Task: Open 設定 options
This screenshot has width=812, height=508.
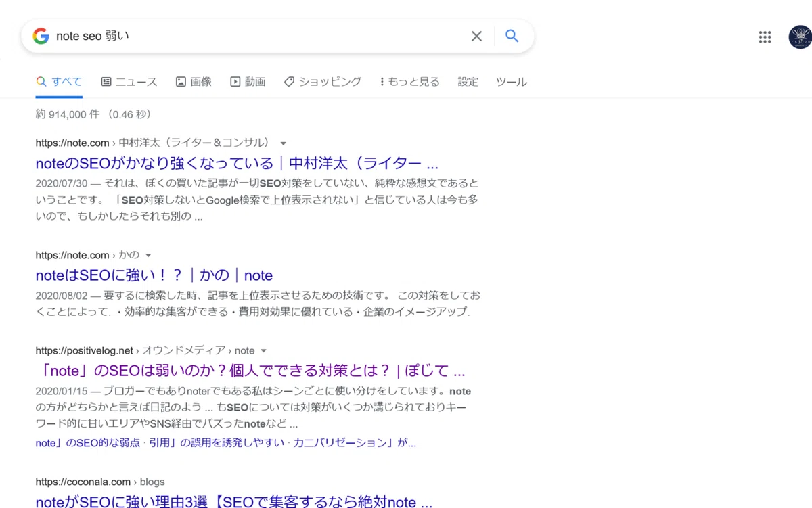Action: 468,82
